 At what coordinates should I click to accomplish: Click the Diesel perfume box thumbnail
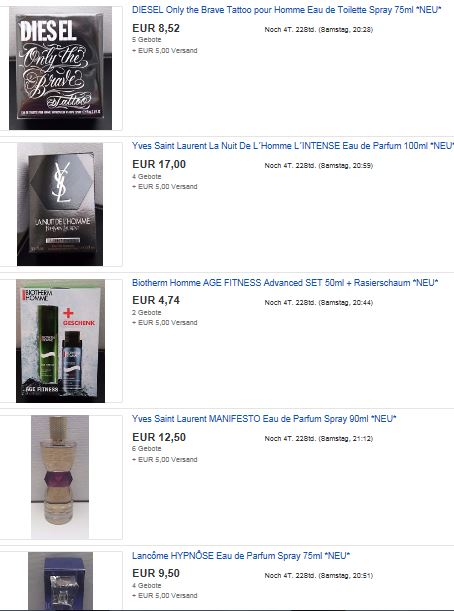pyautogui.click(x=60, y=68)
